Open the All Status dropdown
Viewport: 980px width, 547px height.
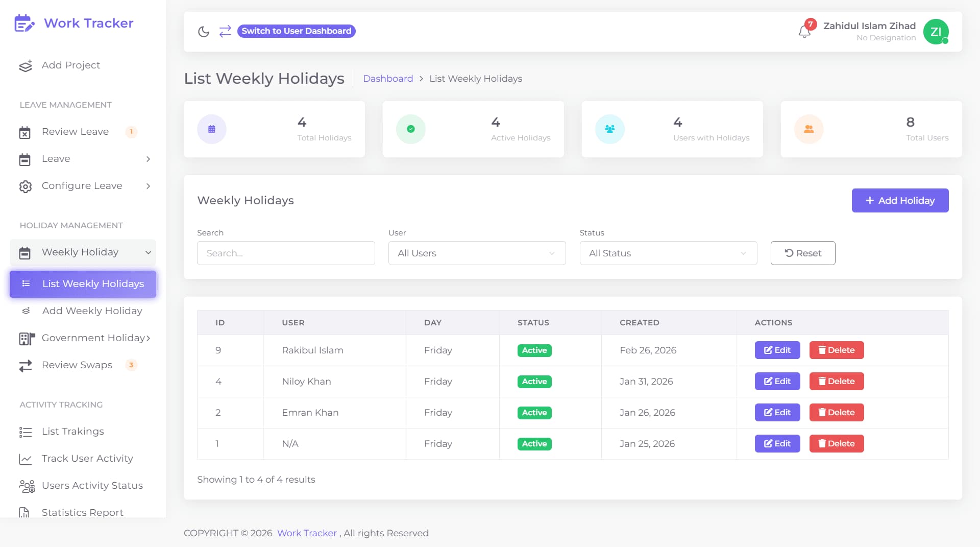668,253
